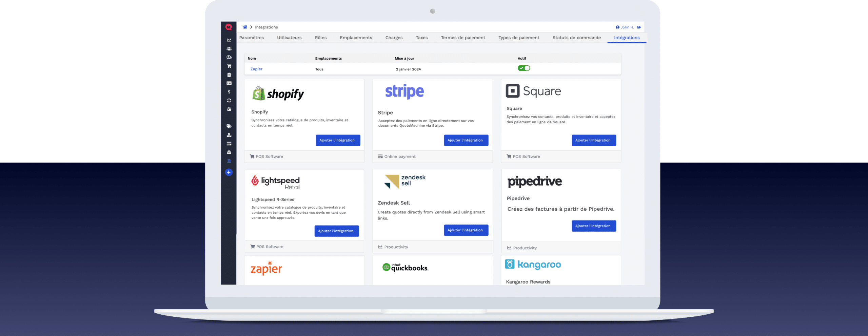
Task: Disable the Zapier active toggle
Action: click(524, 68)
